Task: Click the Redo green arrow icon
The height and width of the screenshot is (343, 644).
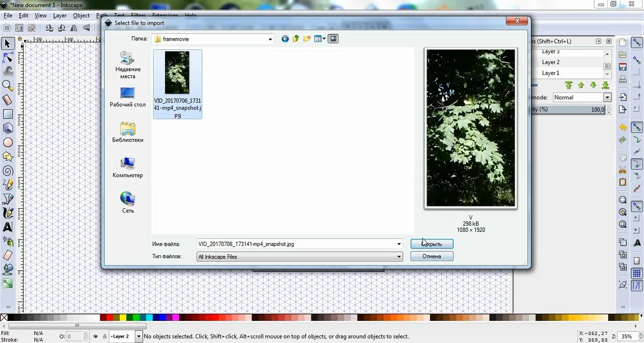Action: [x=623, y=139]
